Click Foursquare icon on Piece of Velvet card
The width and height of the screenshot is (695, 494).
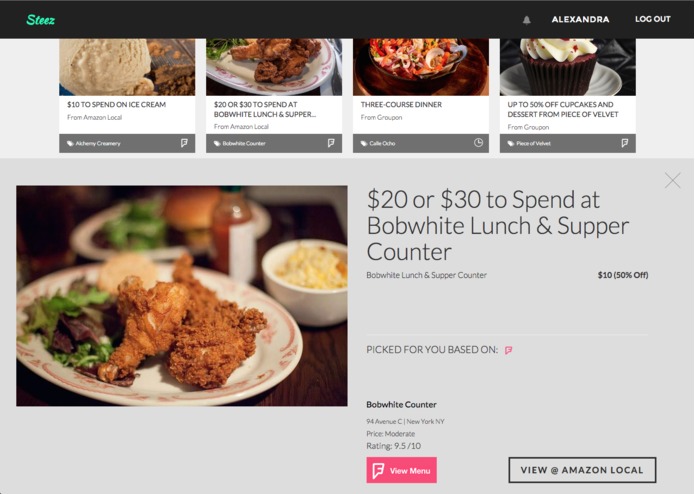[625, 143]
